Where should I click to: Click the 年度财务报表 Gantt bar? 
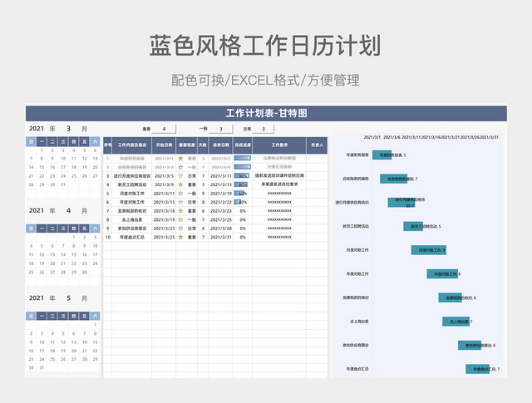coord(382,155)
